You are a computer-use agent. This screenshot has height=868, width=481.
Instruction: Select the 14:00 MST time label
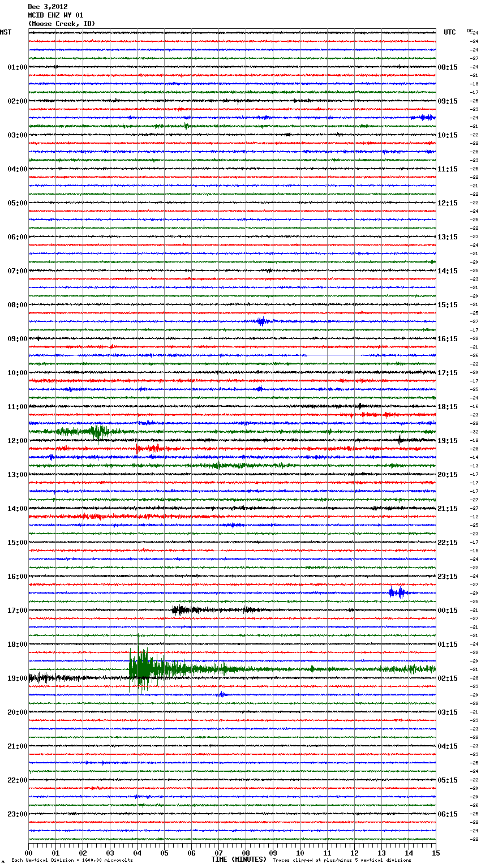17,509
